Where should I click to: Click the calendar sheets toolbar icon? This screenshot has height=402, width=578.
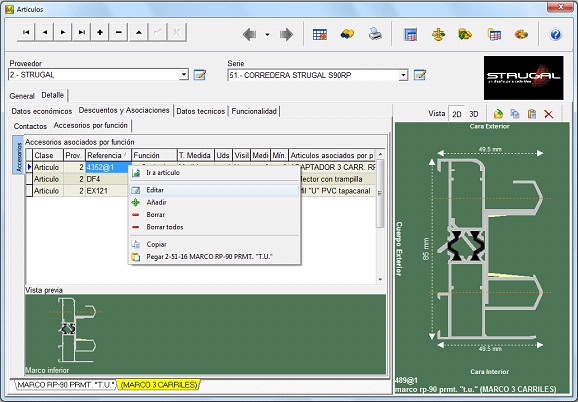tap(494, 34)
